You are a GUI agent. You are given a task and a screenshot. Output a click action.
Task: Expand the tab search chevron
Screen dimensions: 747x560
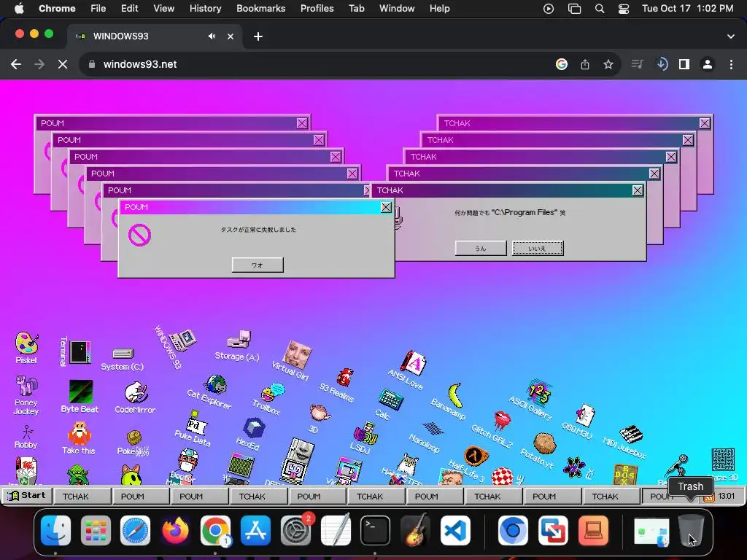pyautogui.click(x=731, y=36)
